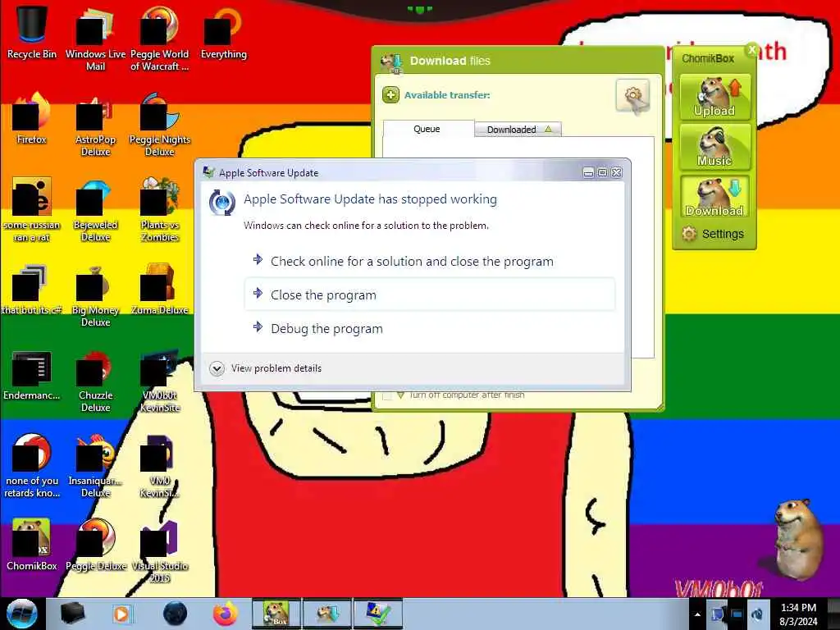Launch Peggle Deluxe desktop shortcut
This screenshot has height=630, width=840.
(95, 545)
